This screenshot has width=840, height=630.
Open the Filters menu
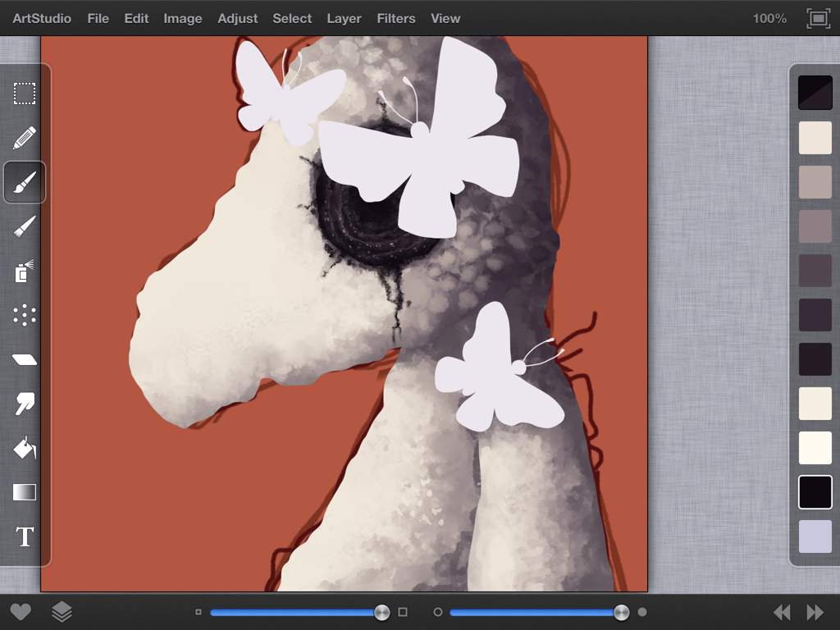396,18
